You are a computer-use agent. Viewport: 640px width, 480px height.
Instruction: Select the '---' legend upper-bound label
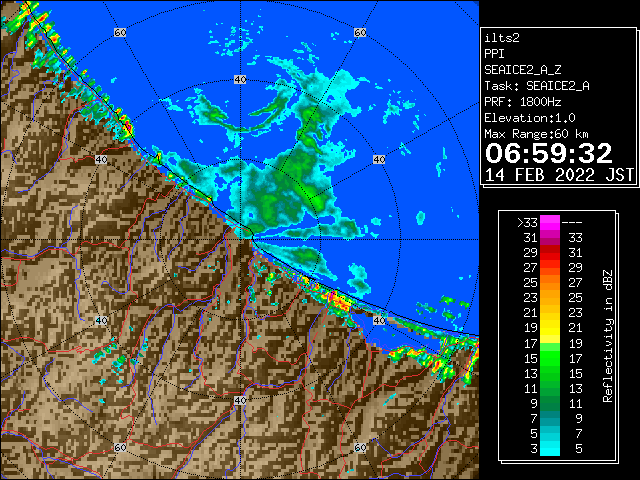tap(572, 223)
